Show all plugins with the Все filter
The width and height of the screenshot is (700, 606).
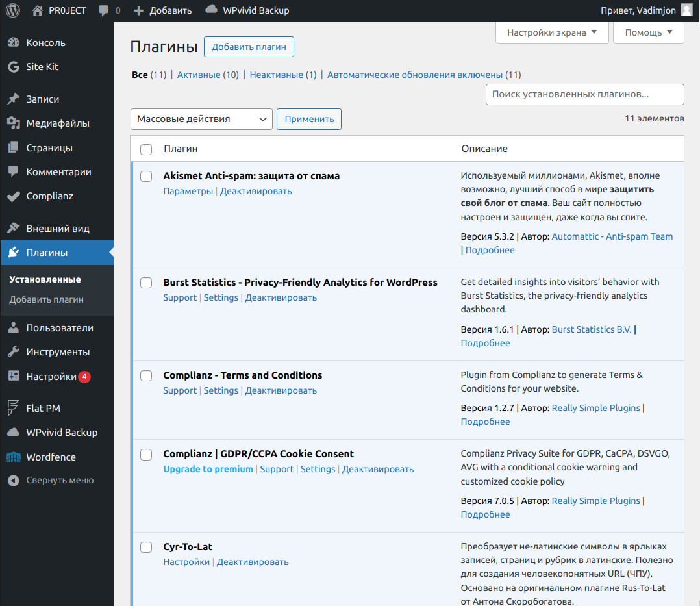click(140, 75)
